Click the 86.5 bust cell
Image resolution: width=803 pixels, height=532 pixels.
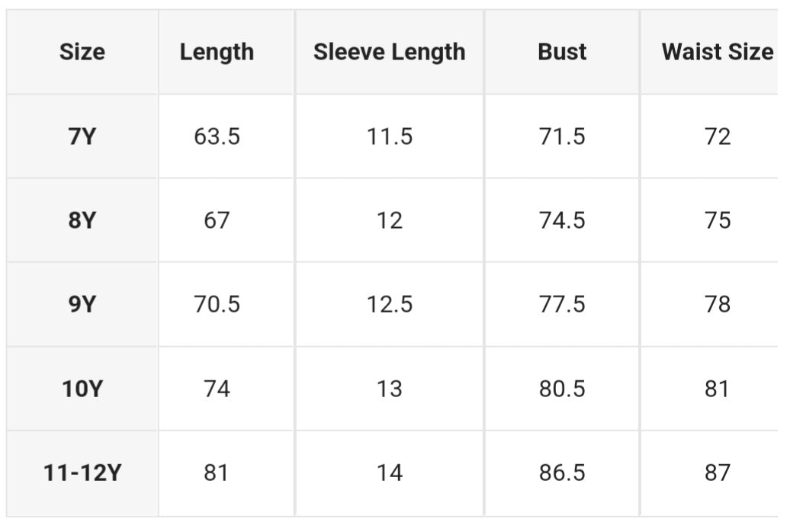click(x=562, y=473)
